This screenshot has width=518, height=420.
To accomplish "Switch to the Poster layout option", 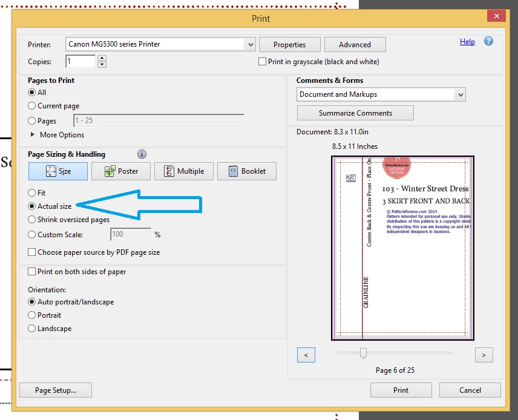I will [121, 171].
